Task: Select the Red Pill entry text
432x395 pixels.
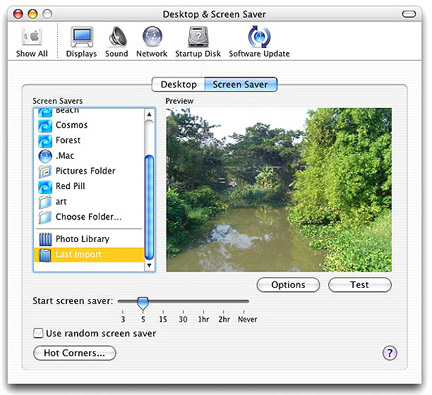Action: click(x=70, y=186)
